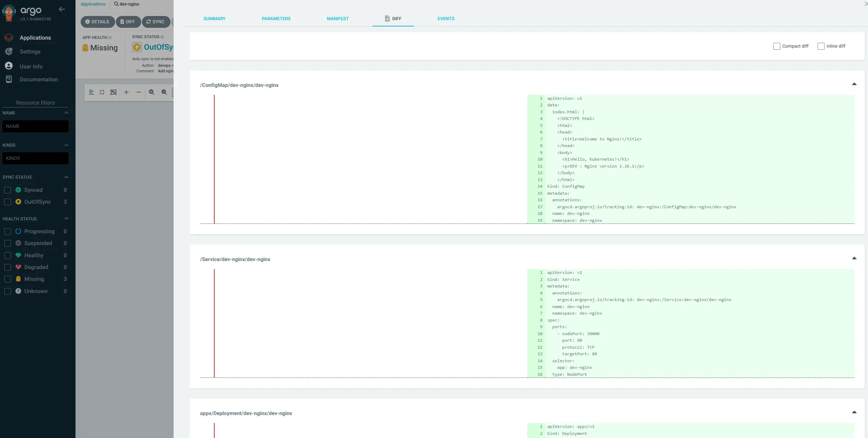This screenshot has width=868, height=438.
Task: Check the OutOfSync sync status filter
Action: [x=8, y=202]
